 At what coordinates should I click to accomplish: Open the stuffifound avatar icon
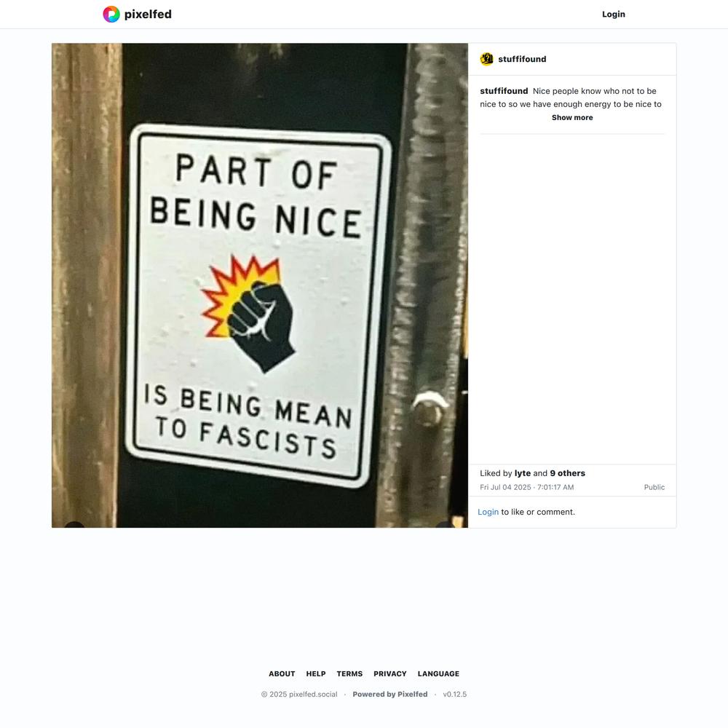486,59
